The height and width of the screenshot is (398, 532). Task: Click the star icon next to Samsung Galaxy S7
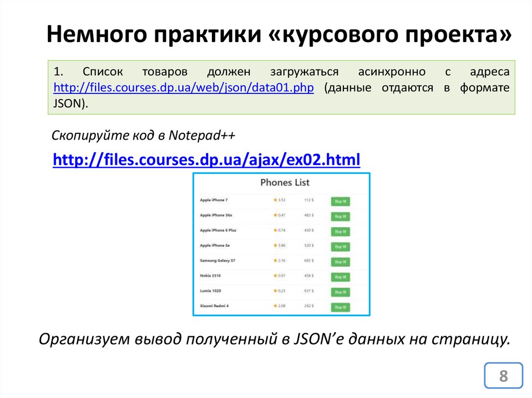click(275, 260)
